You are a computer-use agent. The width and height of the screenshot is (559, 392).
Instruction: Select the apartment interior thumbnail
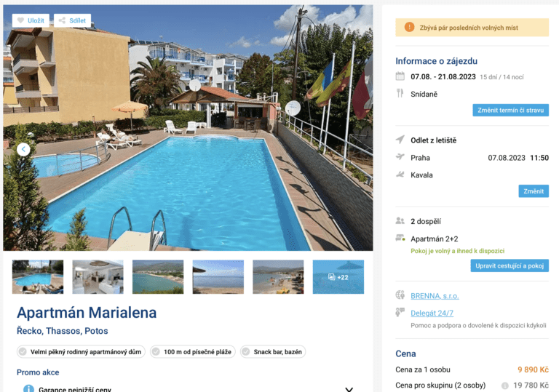coord(98,277)
